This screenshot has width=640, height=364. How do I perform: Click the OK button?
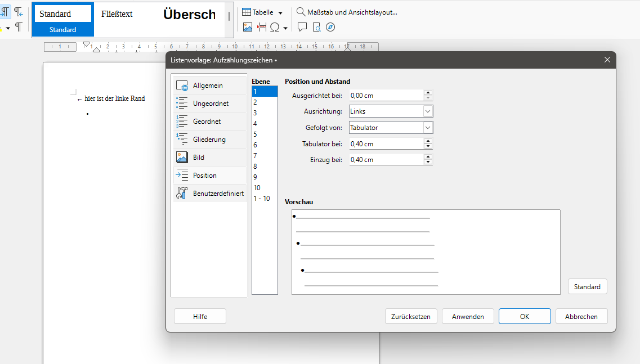click(524, 317)
